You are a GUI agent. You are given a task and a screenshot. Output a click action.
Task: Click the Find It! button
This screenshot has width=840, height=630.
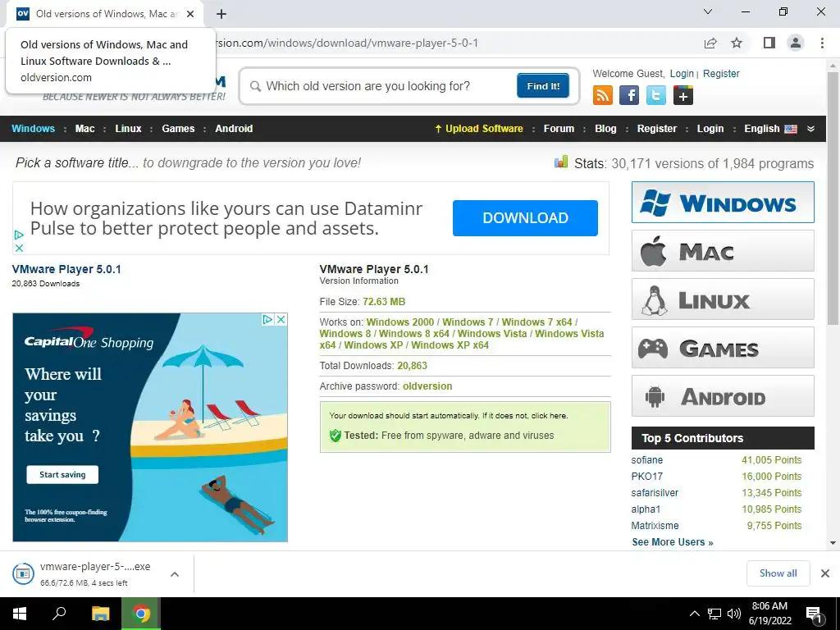click(543, 85)
